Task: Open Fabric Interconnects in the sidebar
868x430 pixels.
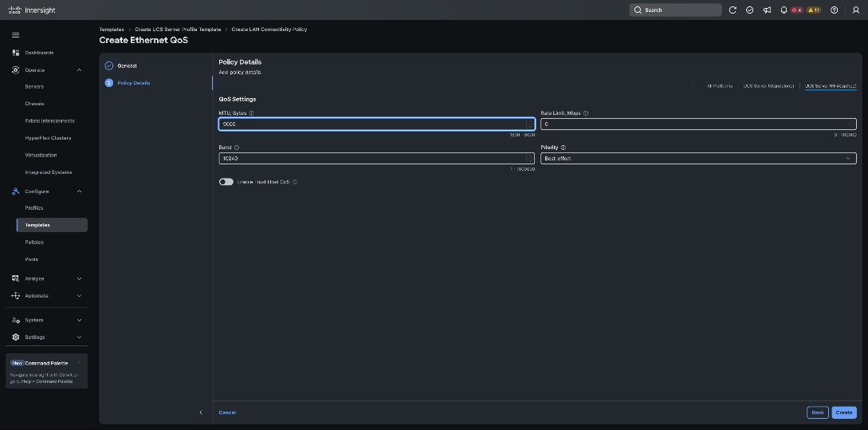Action: [x=50, y=120]
